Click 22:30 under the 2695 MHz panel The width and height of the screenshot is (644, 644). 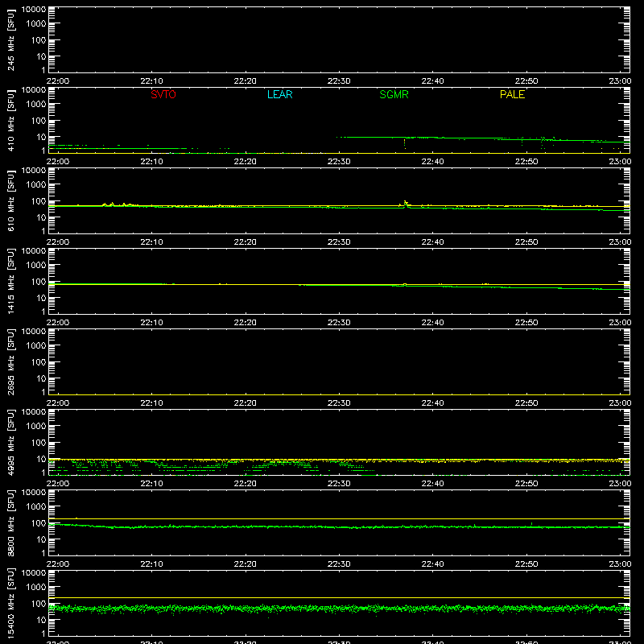[339, 403]
